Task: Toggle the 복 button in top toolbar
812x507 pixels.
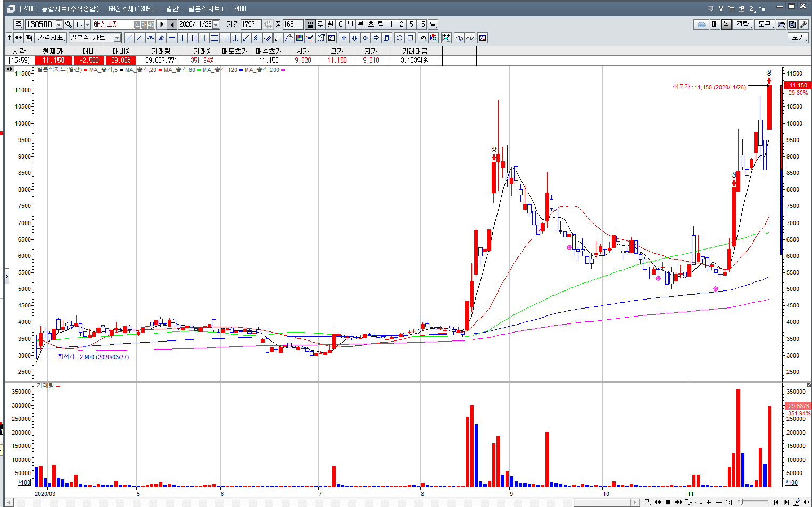Action: tap(726, 24)
